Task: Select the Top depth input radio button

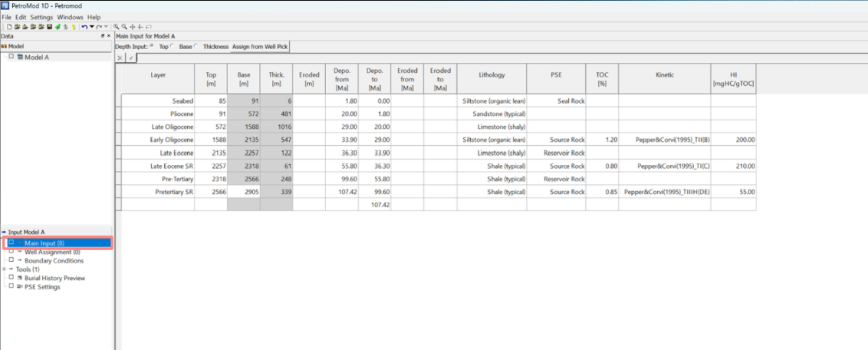Action: point(153,47)
